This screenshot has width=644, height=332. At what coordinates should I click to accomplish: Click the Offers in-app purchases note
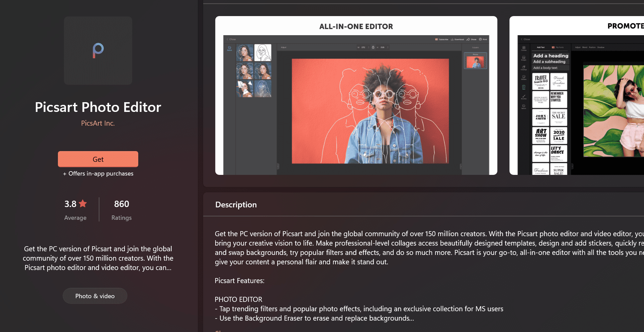click(98, 174)
